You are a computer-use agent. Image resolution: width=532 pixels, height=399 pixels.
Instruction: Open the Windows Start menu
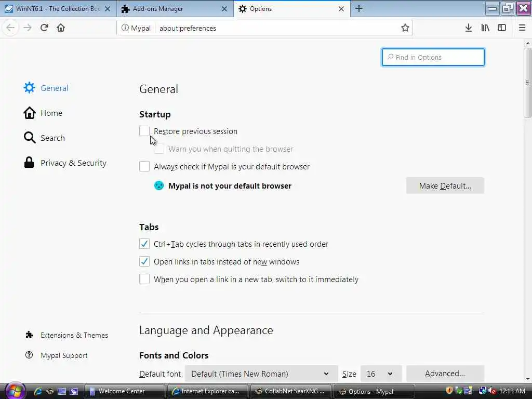point(14,391)
